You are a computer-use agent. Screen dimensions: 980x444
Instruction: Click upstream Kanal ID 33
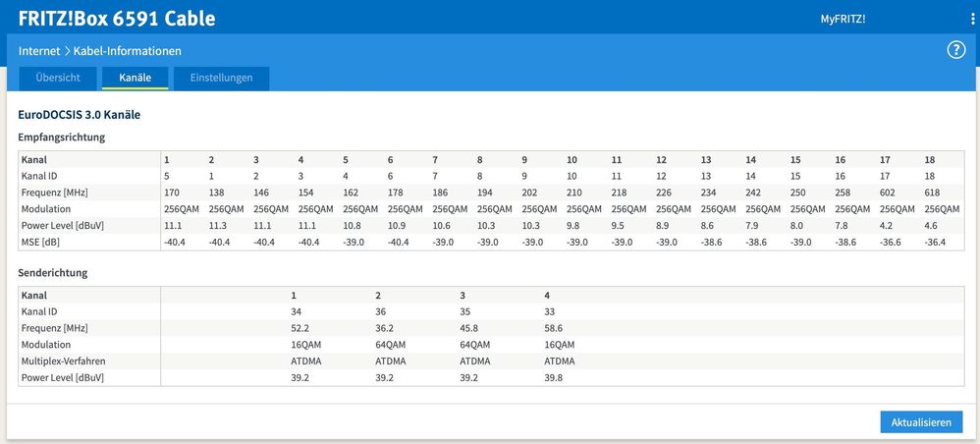click(x=550, y=311)
